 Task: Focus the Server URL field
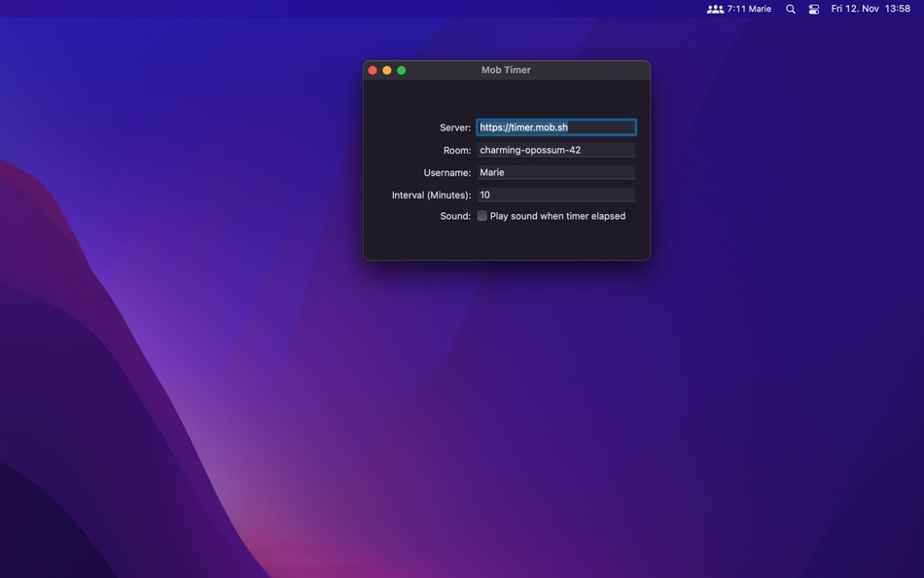coord(556,127)
